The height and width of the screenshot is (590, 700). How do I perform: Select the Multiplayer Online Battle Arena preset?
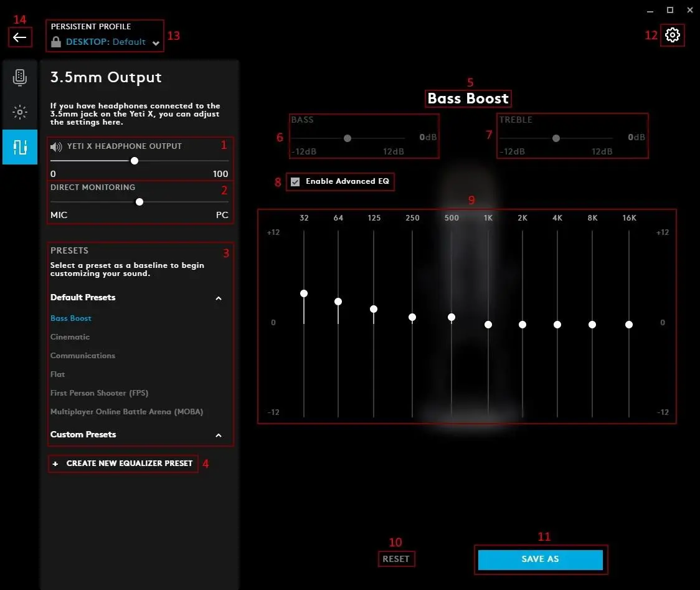[x=127, y=412]
